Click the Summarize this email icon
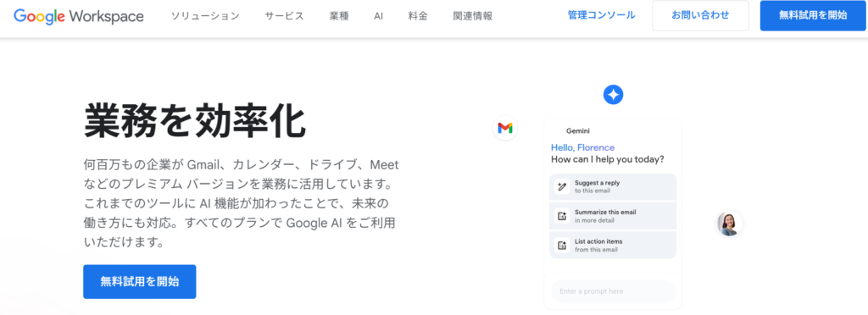Screen dimensions: 868x315 click(563, 216)
